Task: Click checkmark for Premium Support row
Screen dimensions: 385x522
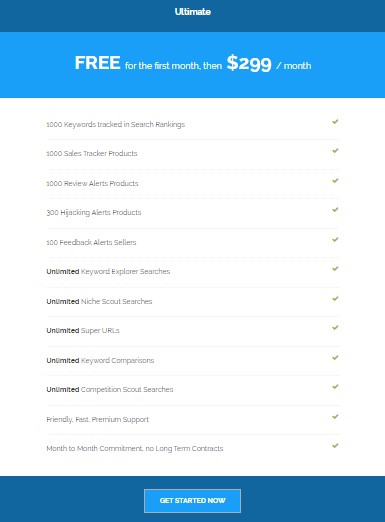Action: click(335, 417)
